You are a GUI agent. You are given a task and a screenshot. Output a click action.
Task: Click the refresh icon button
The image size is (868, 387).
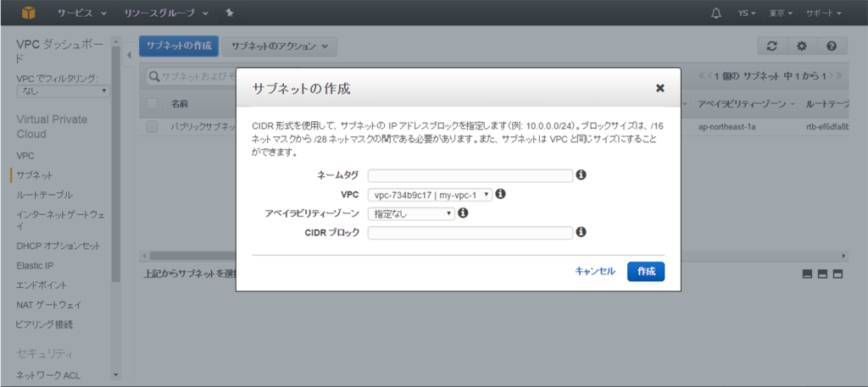coord(771,47)
